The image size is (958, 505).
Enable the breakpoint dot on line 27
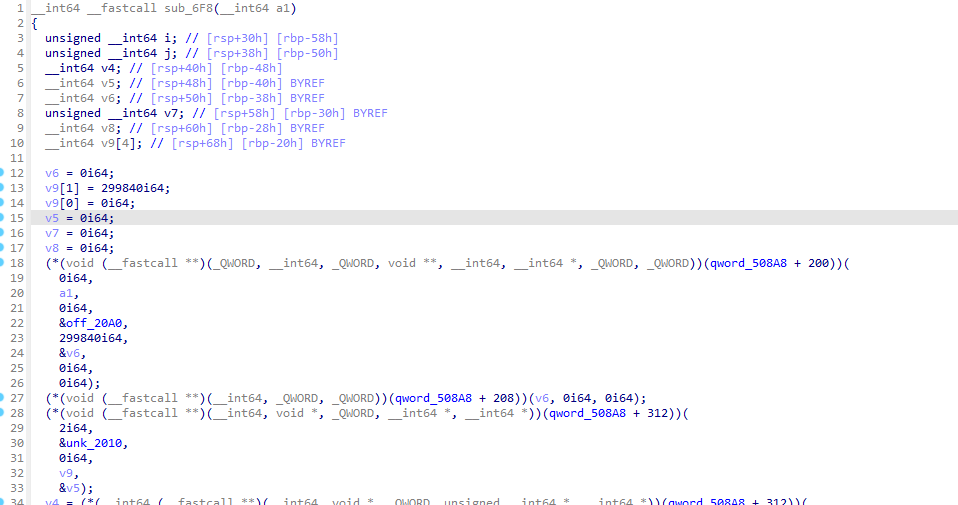click(3, 397)
